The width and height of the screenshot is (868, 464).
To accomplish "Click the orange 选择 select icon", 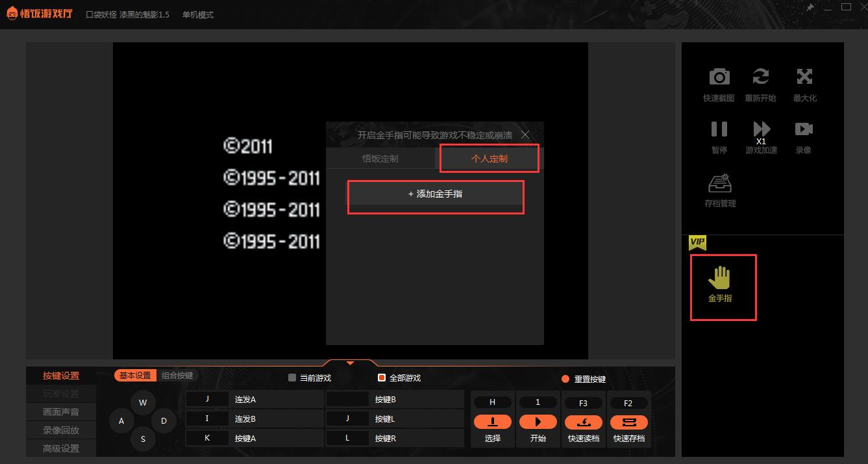I will (x=493, y=422).
